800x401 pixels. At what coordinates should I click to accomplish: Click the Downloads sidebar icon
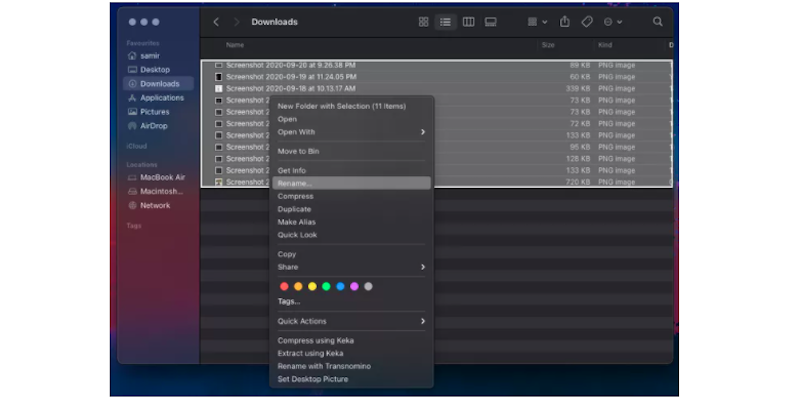(132, 84)
